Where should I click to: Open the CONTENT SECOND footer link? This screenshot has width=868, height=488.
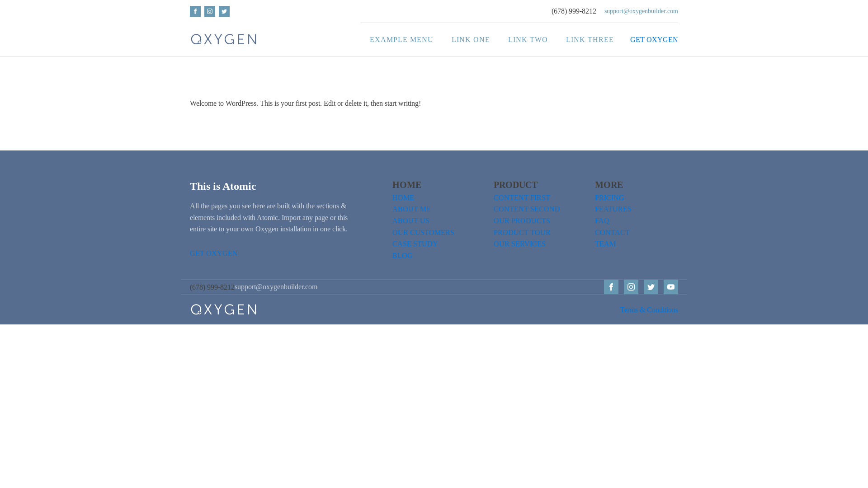coord(527,209)
